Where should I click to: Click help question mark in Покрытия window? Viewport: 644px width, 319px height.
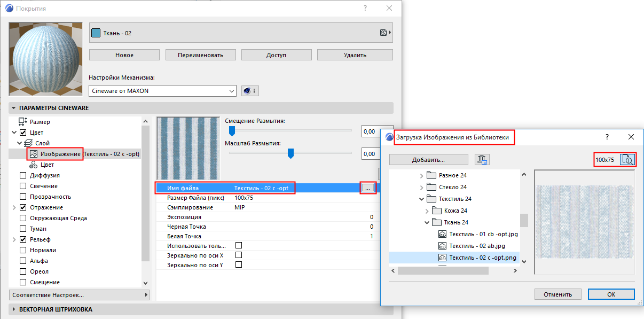[365, 9]
